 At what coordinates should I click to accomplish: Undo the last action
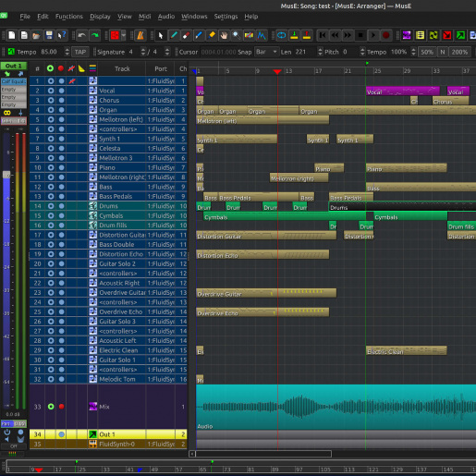[81, 35]
